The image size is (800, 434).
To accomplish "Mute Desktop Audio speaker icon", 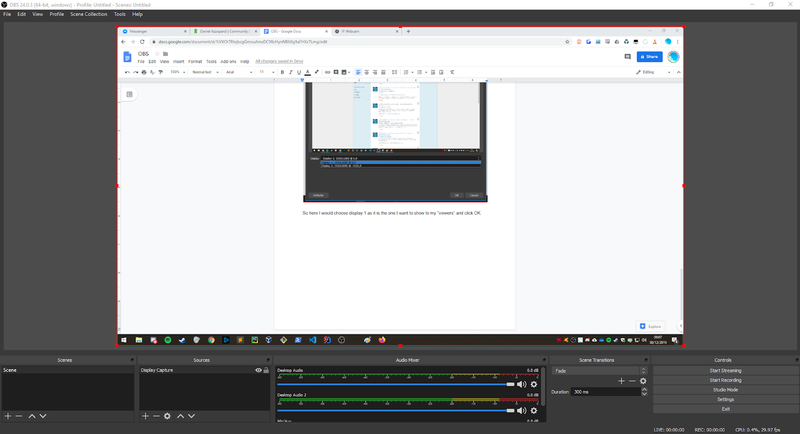I will coord(521,384).
